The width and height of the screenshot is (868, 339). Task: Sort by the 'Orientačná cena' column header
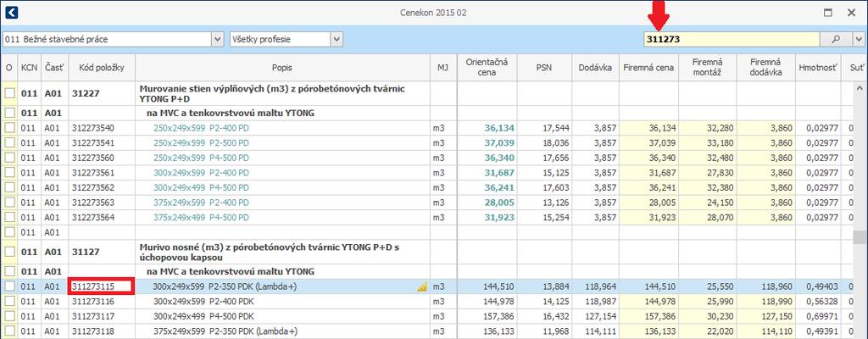pyautogui.click(x=487, y=68)
